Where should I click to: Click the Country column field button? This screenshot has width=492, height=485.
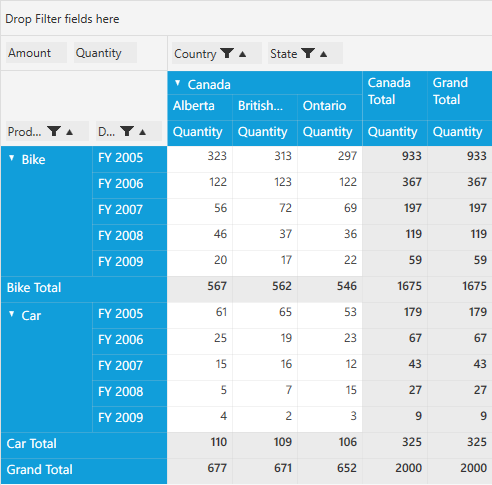point(217,53)
